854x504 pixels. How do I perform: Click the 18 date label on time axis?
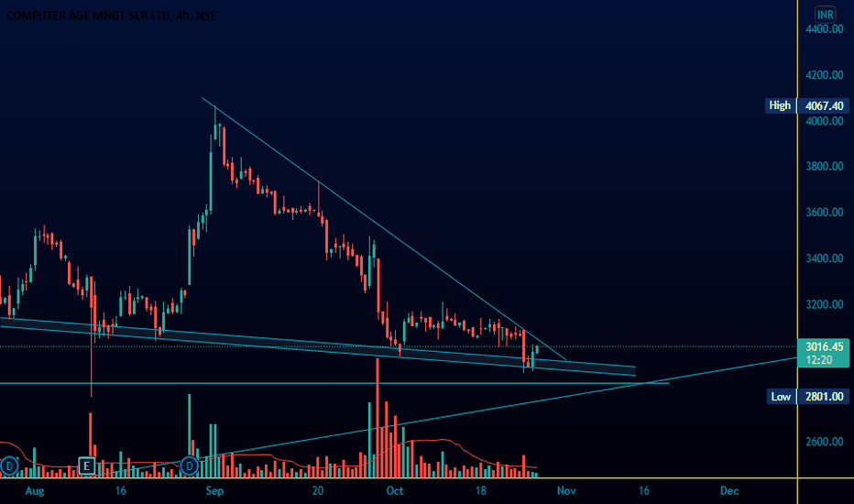point(480,491)
